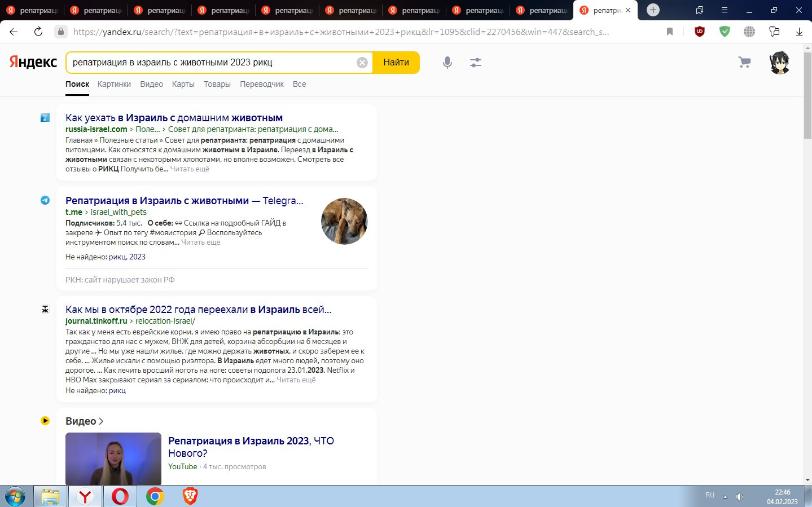Open the address bar padlock site info

[x=61, y=32]
